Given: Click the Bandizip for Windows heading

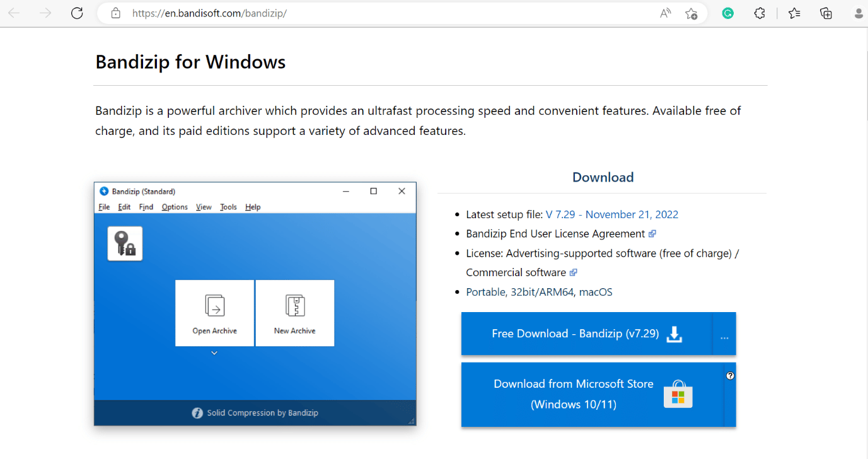Looking at the screenshot, I should tap(190, 62).
